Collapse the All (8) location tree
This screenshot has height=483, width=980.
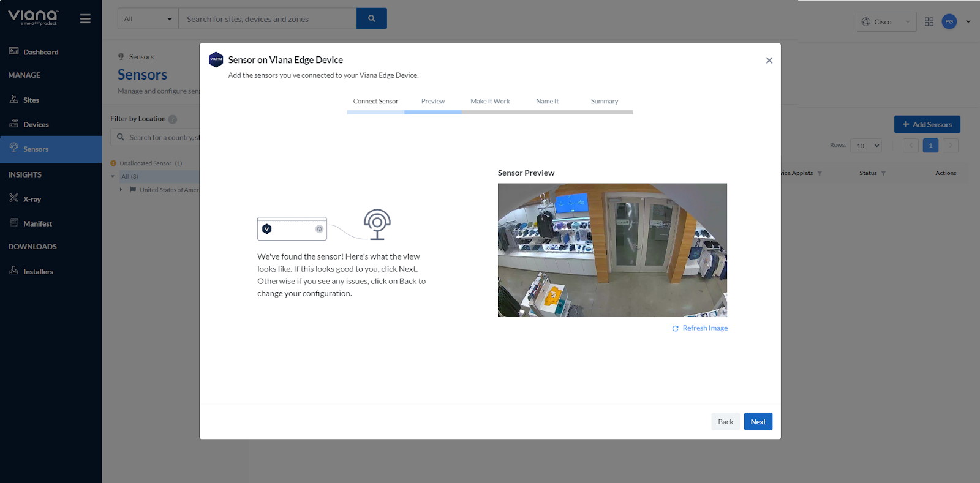tap(113, 176)
